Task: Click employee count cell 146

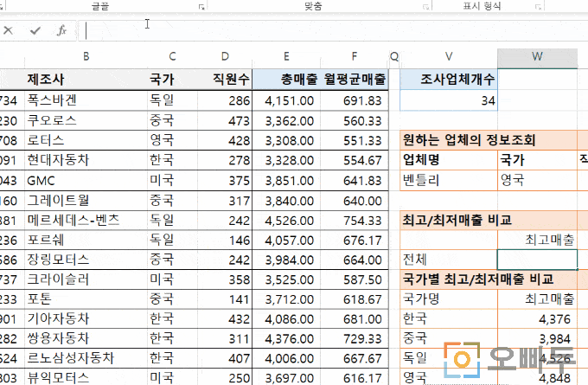Action: pos(225,241)
